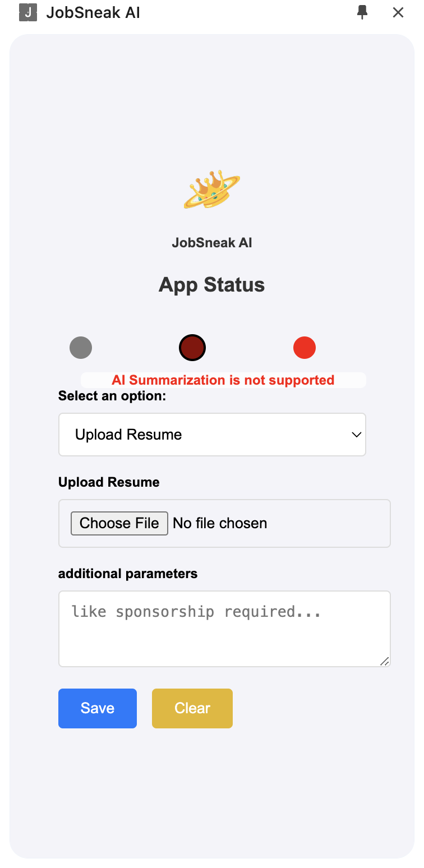
Task: Click the JobSneak J icon in header
Action: point(28,12)
